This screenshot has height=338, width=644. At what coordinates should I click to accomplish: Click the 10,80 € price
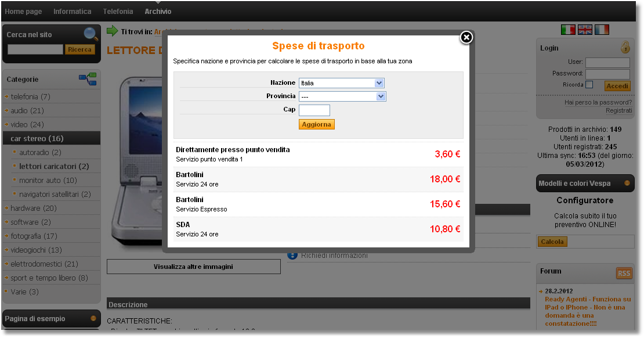click(445, 229)
